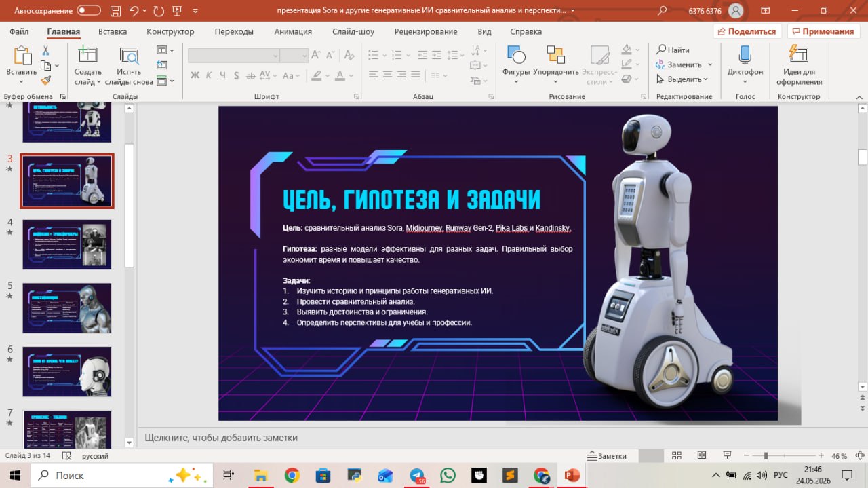Click the redo/repeat arrow icon
This screenshot has height=488, width=868.
[x=159, y=11]
